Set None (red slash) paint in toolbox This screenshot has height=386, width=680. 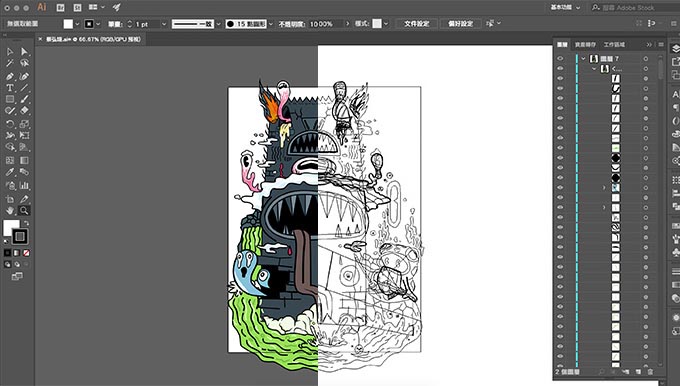tap(26, 253)
